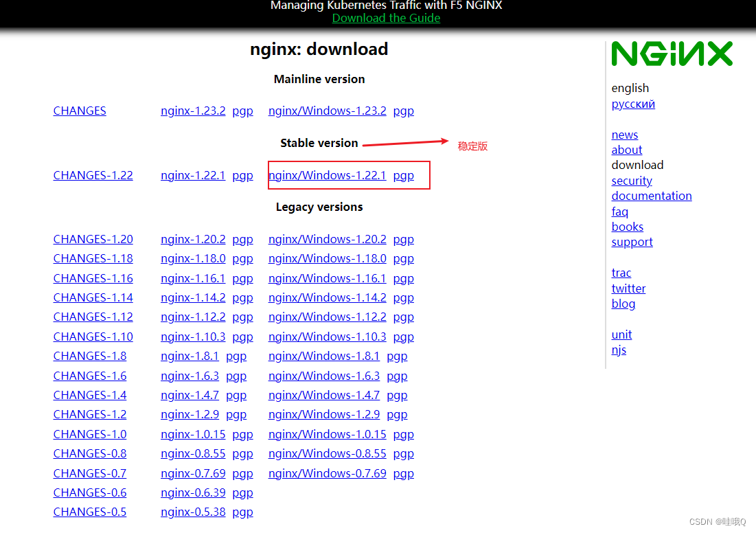Image resolution: width=756 pixels, height=533 pixels.
Task: Download nginx/Windows-0.7.69
Action: click(x=328, y=473)
